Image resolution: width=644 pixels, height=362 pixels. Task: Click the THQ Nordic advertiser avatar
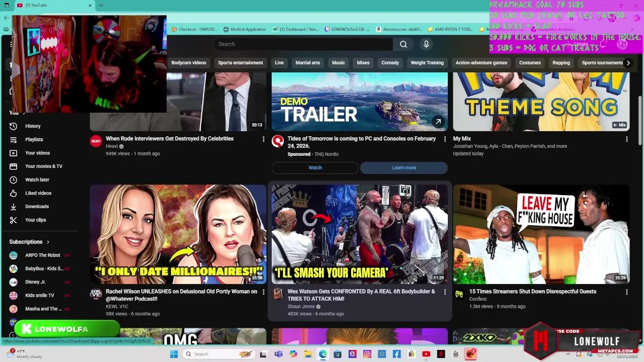277,141
